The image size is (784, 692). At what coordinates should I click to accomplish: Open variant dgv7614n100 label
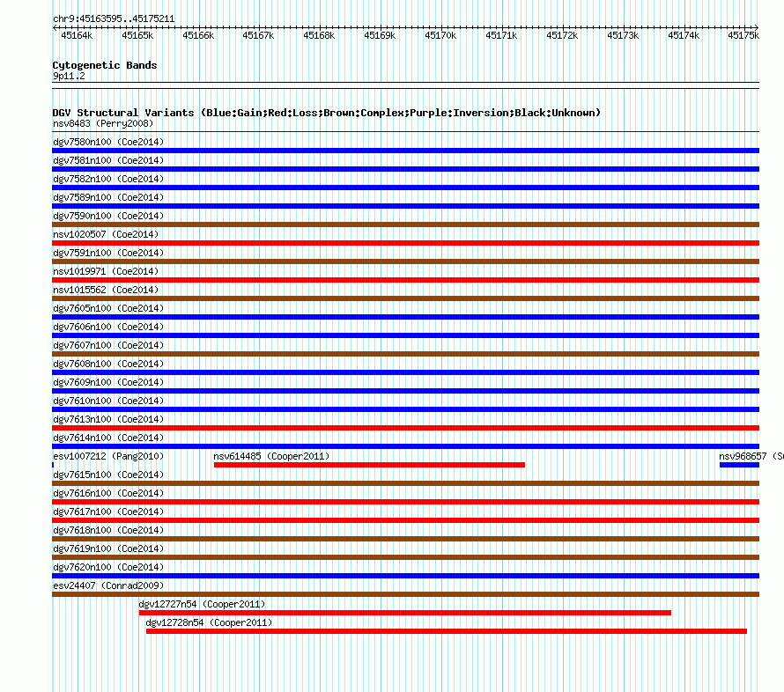click(x=108, y=438)
